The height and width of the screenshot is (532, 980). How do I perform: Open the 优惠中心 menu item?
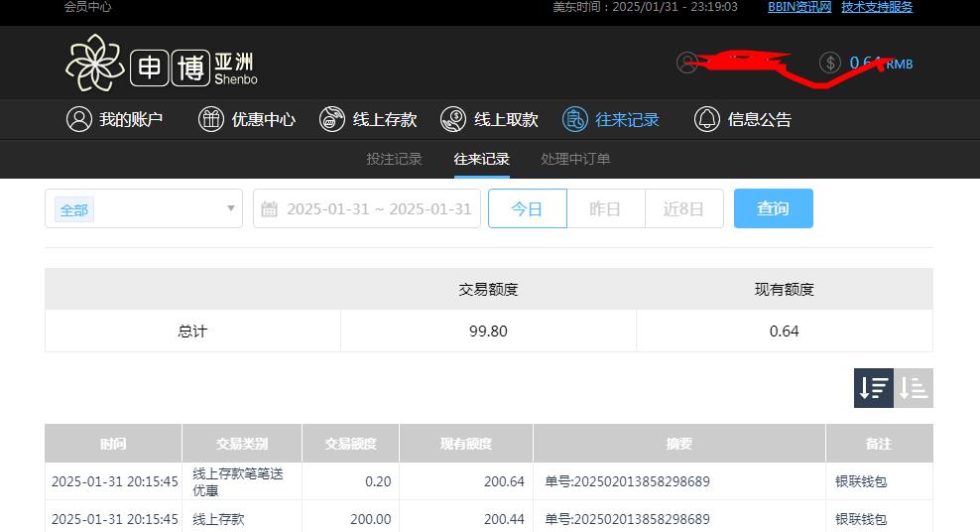247,119
